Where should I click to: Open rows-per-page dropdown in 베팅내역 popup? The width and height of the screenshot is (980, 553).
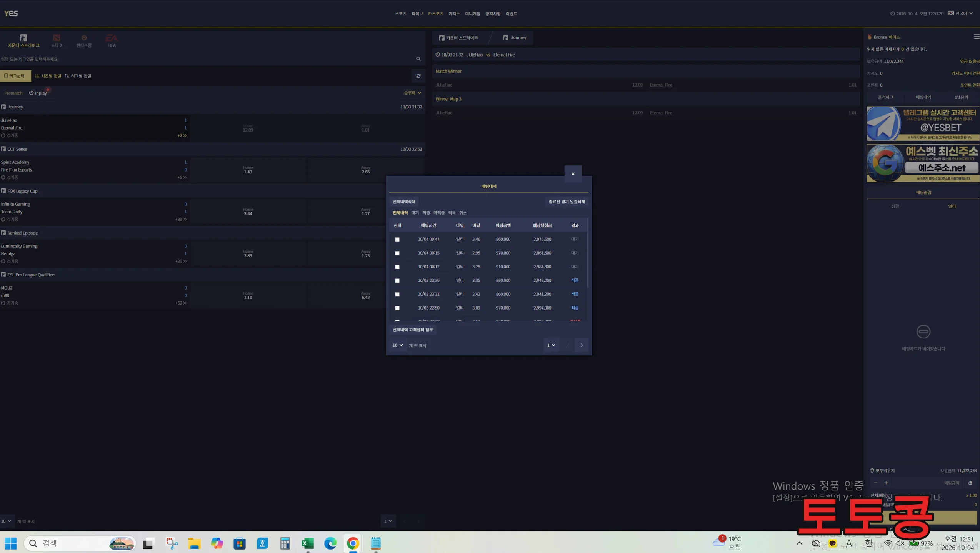click(x=398, y=345)
